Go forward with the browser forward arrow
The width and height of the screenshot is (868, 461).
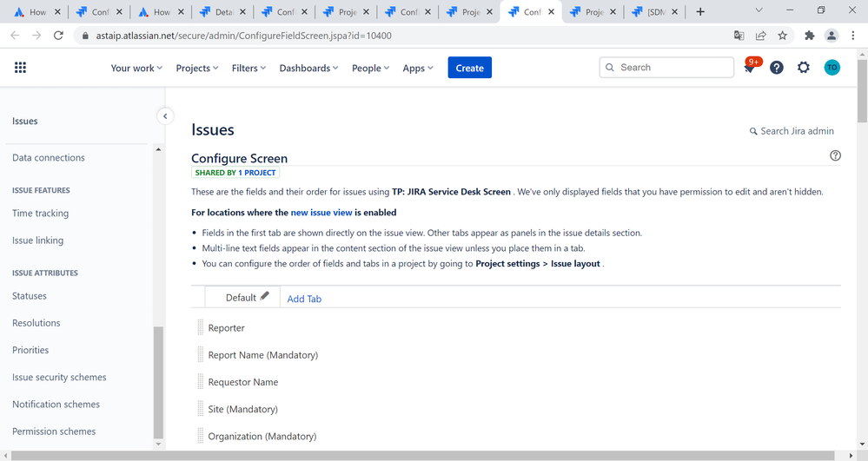(x=36, y=36)
